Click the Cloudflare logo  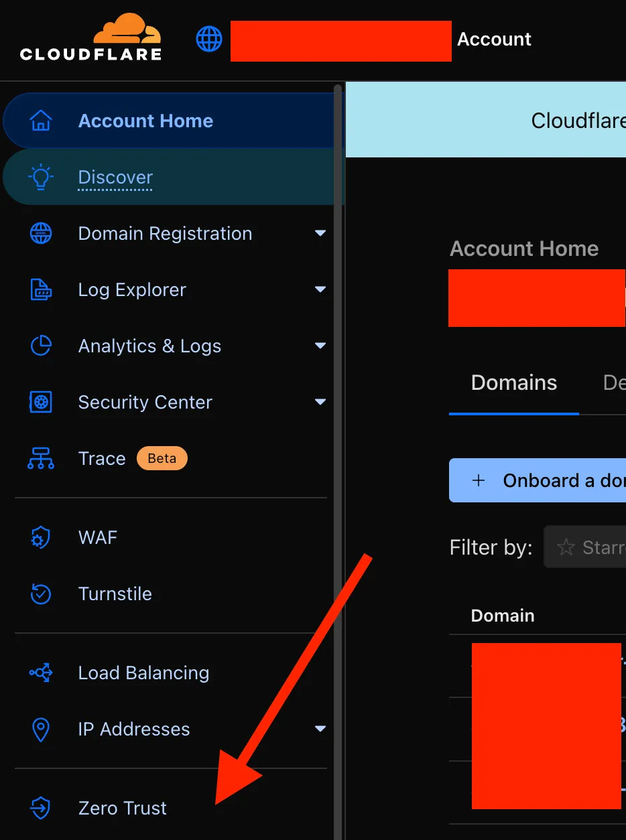pos(90,37)
